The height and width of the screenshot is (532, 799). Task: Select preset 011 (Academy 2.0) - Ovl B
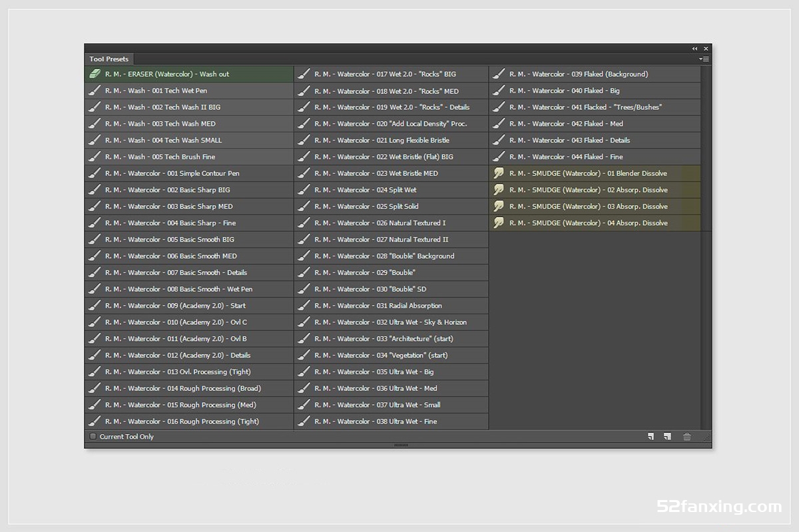point(189,339)
